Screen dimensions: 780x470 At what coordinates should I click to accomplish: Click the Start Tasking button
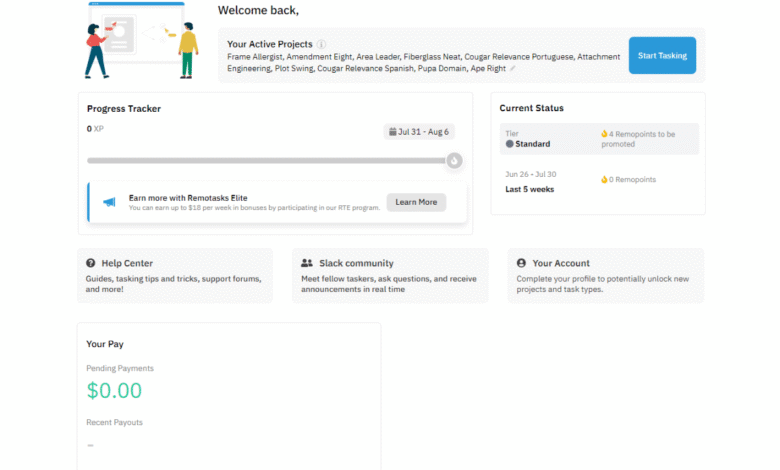(662, 55)
